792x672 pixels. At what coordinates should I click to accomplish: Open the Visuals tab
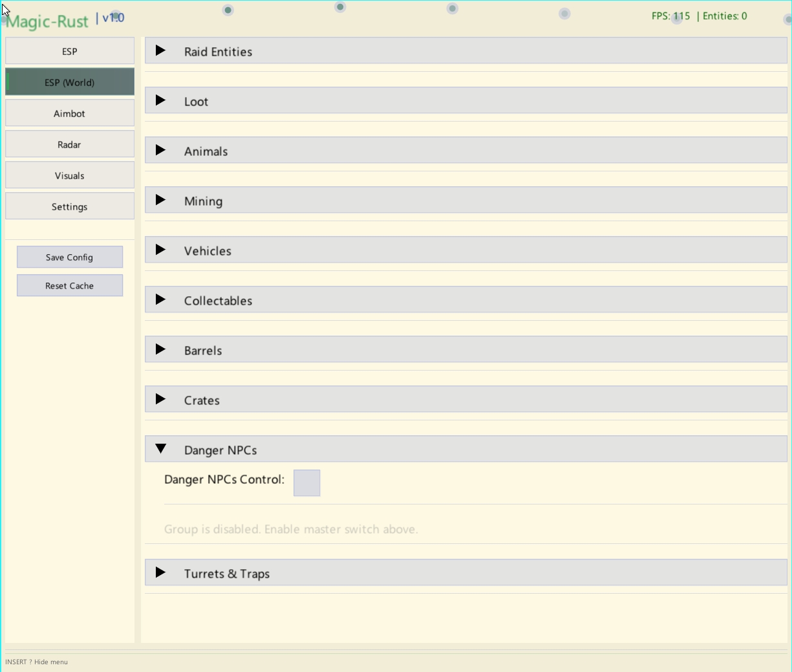pos(70,175)
